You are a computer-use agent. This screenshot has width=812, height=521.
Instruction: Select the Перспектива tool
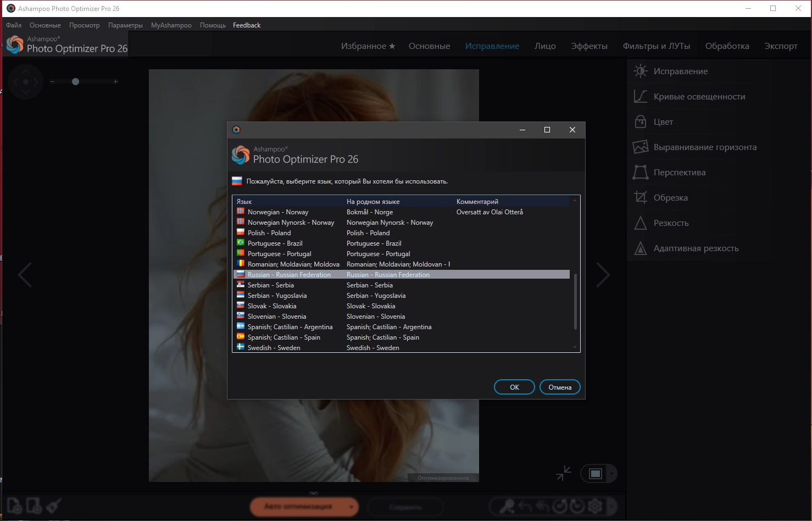coord(669,173)
